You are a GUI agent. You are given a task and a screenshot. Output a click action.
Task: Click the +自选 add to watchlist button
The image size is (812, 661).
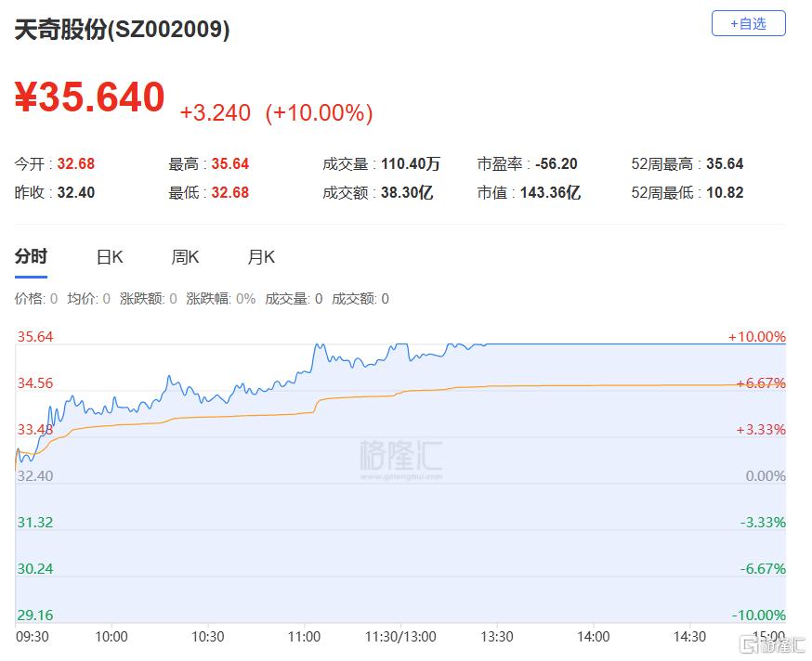click(x=748, y=23)
